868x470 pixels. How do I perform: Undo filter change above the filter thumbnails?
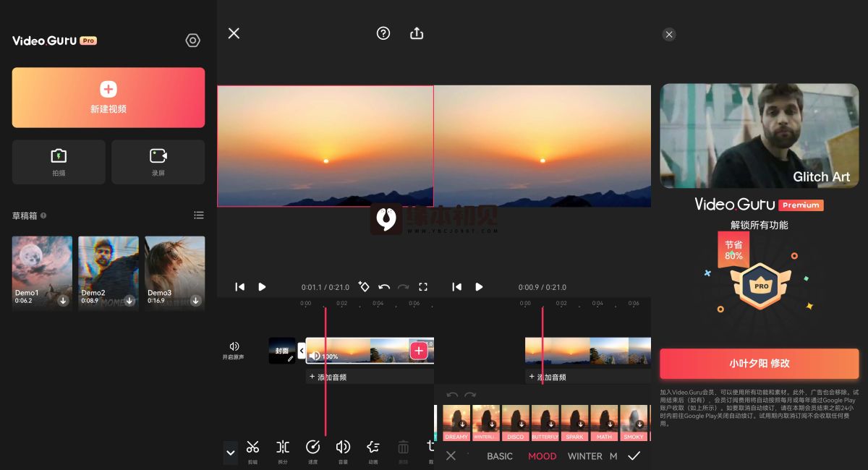click(x=452, y=395)
